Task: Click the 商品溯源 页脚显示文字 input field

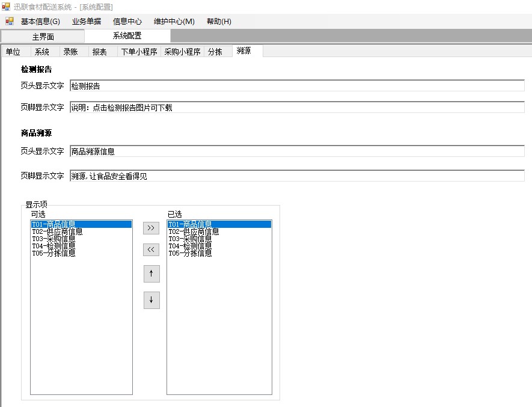Action: (x=297, y=176)
